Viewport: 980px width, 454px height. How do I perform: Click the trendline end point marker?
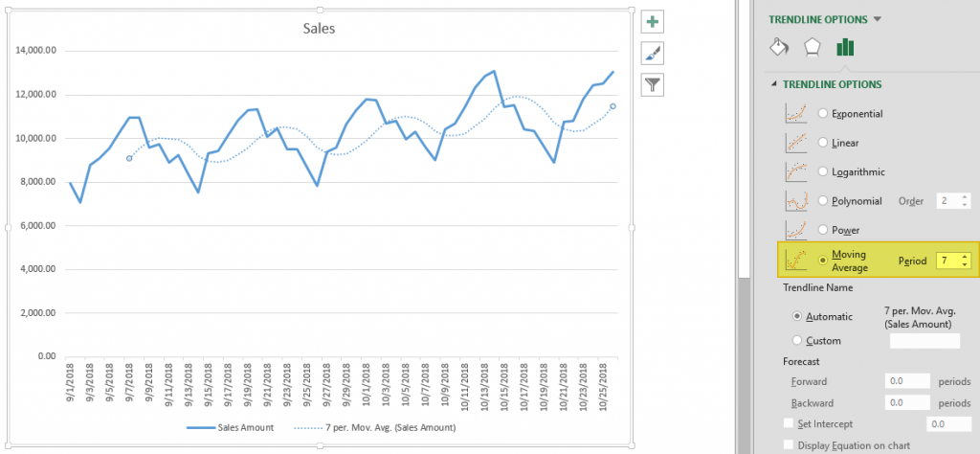tap(613, 106)
